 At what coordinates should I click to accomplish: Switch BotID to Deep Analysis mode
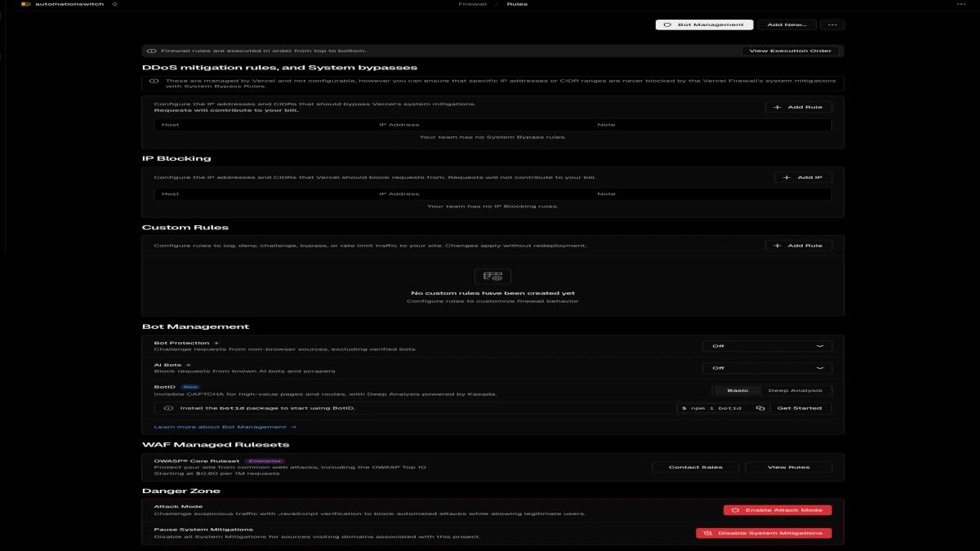pyautogui.click(x=796, y=390)
